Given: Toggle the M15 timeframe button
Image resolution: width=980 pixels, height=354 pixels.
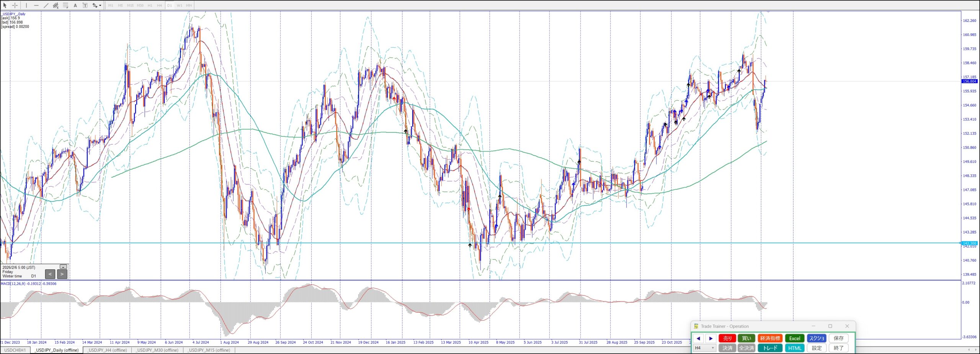Looking at the screenshot, I should (130, 5).
